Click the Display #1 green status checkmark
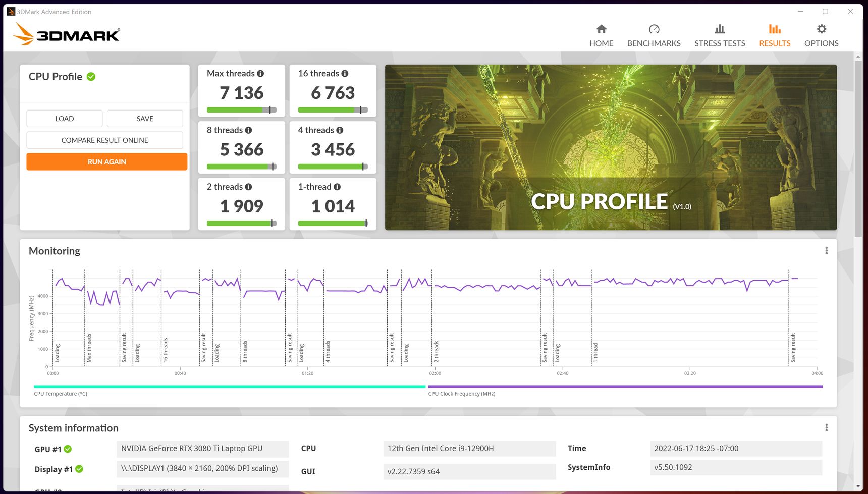Image resolution: width=868 pixels, height=494 pixels. (79, 469)
